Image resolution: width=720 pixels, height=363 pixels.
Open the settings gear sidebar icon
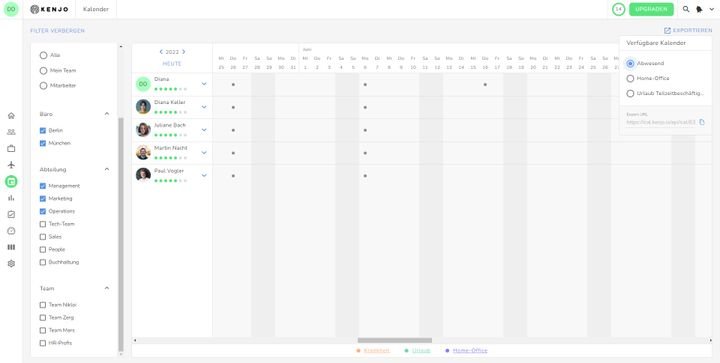pos(11,264)
